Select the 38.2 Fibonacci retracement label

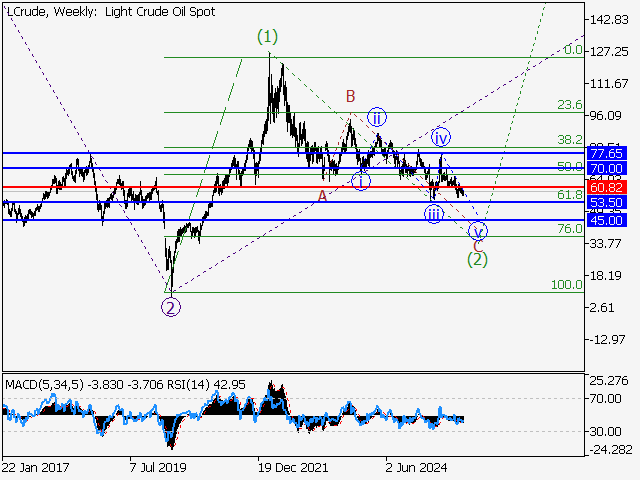(x=569, y=140)
